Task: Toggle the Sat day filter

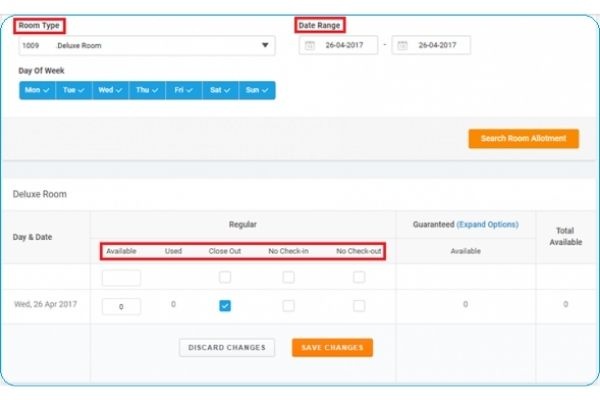Action: (x=220, y=90)
